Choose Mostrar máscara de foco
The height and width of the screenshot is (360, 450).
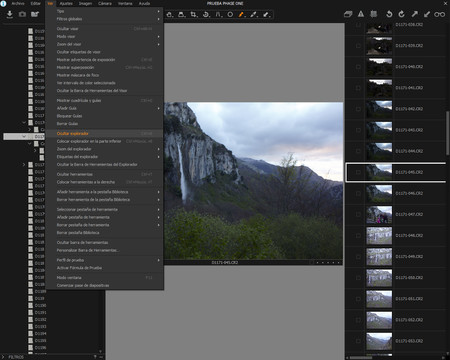click(x=105, y=75)
